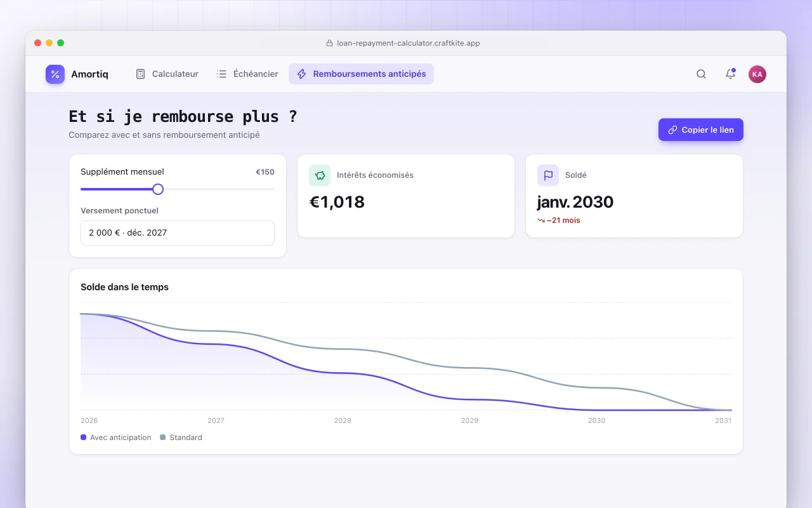Click the 2031 axis label
Screen dimensions: 812x508
click(x=723, y=420)
